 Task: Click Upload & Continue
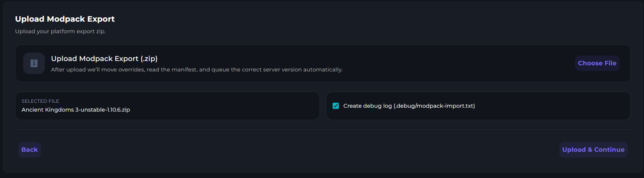(x=593, y=150)
